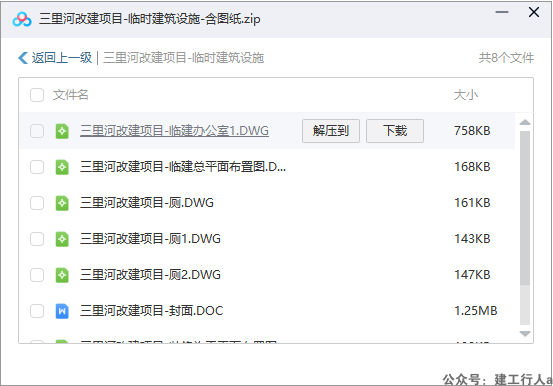This screenshot has width=553, height=386.
Task: Click the Baidu Netdisk cloud logo icon
Action: [x=22, y=19]
